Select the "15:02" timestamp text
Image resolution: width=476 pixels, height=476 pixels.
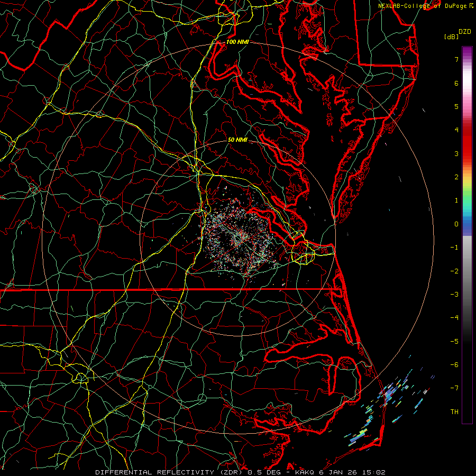374,472
